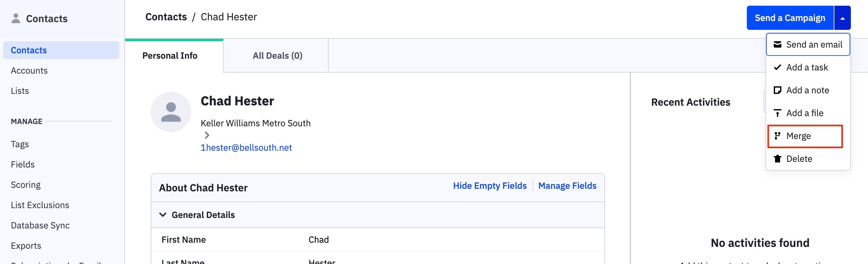Collapse the General Details section
The width and height of the screenshot is (868, 264).
click(x=163, y=215)
